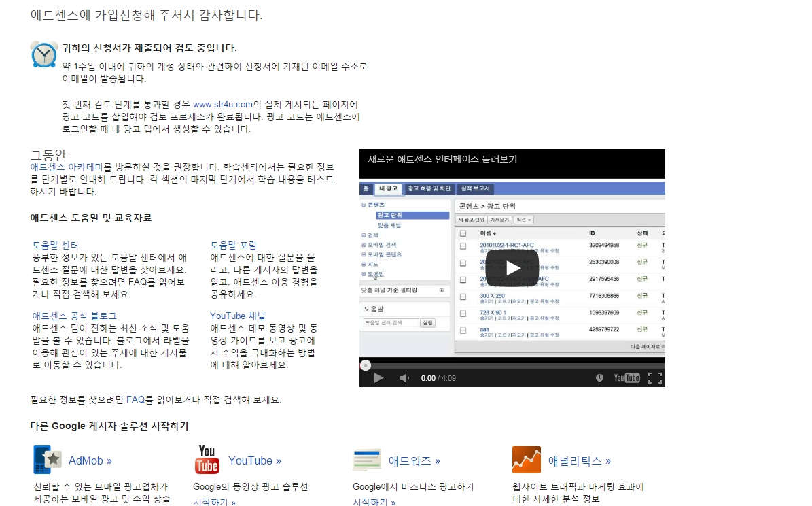Open video in fullscreen mode

tap(654, 378)
